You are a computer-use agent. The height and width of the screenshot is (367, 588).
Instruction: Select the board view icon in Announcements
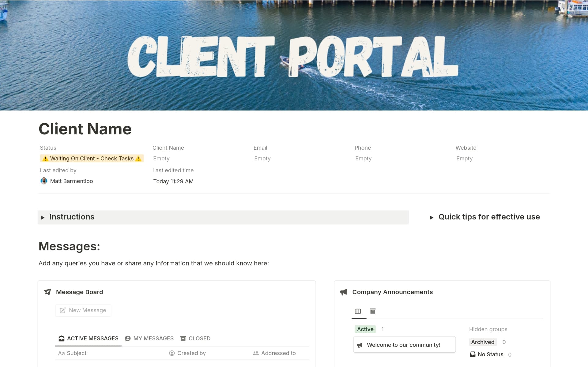click(x=358, y=311)
